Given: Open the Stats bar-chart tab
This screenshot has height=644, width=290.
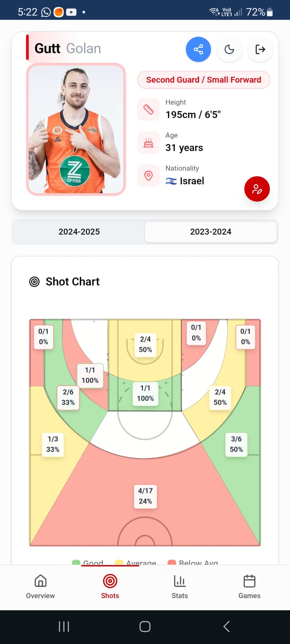Looking at the screenshot, I should (x=180, y=586).
